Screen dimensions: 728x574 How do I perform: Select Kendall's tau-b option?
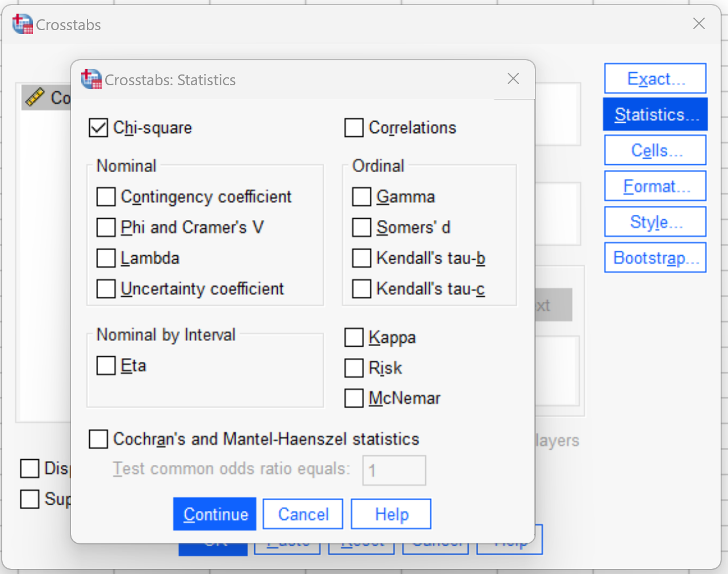tap(361, 258)
